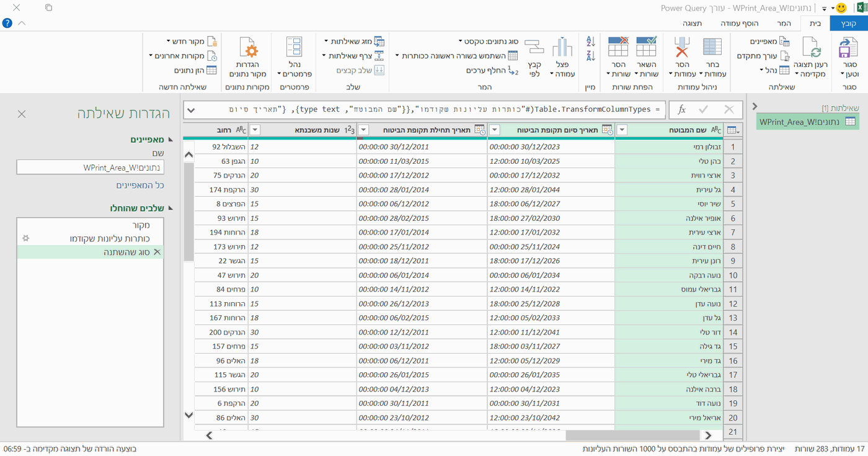This screenshot has height=456, width=868.
Task: Click the Close & Load (סגור וטען) icon
Action: coord(848,48)
